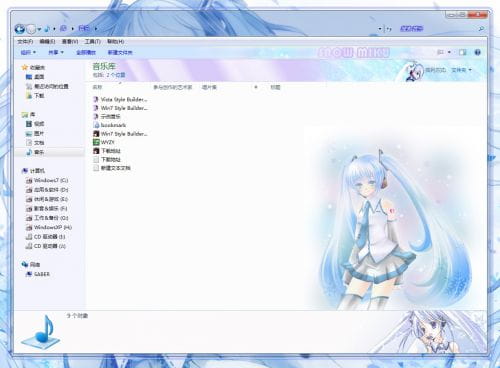Click the 新建文件夹 toolbar button
The width and height of the screenshot is (500, 368).
point(120,52)
